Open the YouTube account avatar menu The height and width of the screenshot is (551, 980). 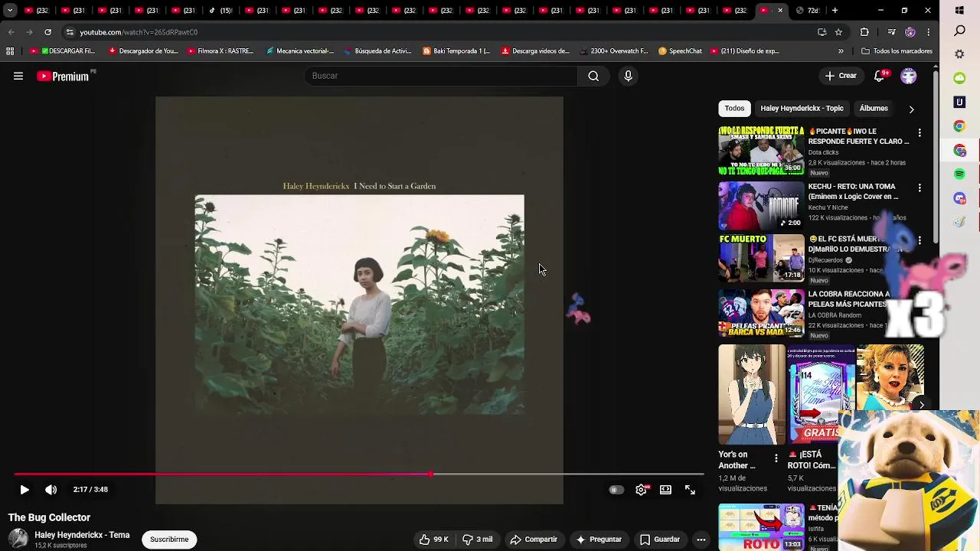(x=909, y=76)
